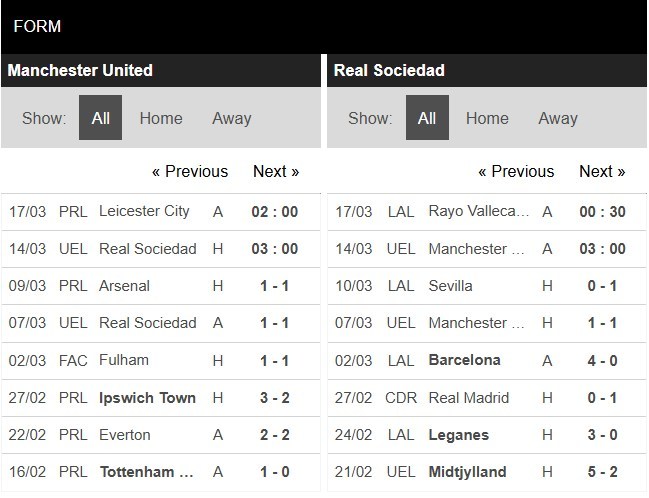The height and width of the screenshot is (498, 649).
Task: Open the Sevilla 0 - 1 match row
Action: [487, 286]
